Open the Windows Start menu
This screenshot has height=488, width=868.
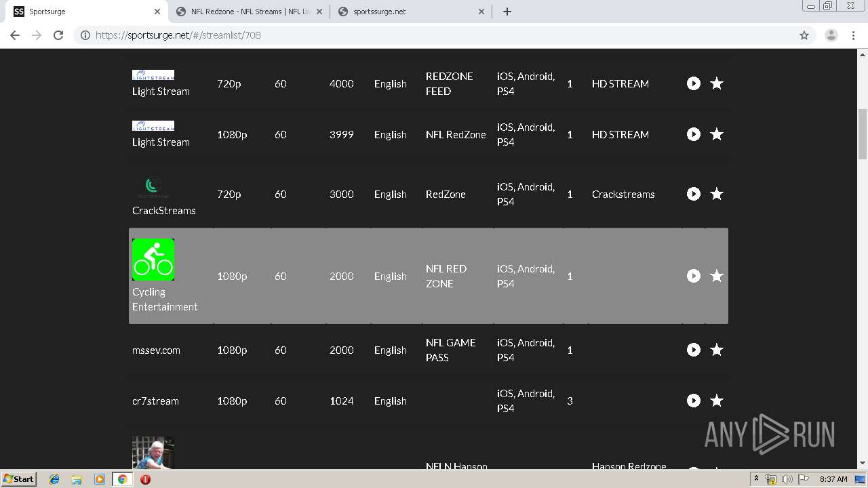click(19, 479)
